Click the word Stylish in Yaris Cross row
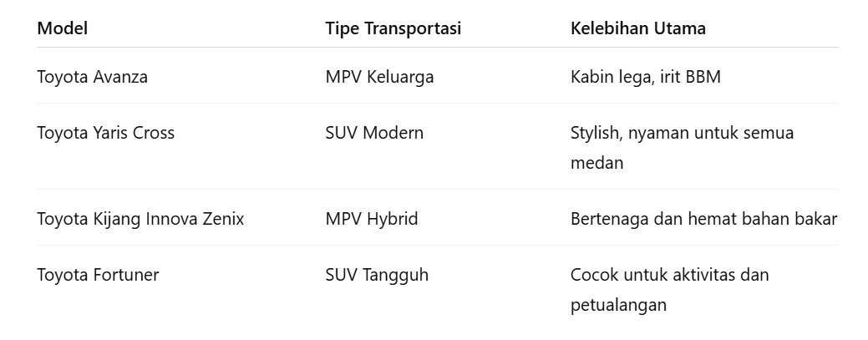 click(x=596, y=133)
